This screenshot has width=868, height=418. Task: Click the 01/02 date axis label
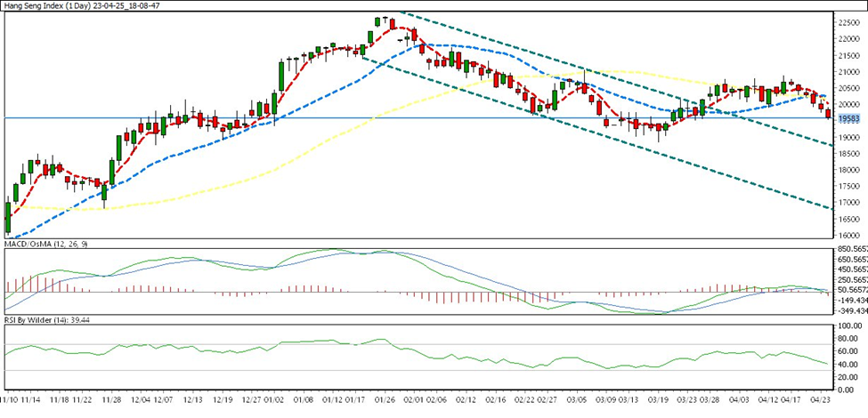(x=274, y=398)
